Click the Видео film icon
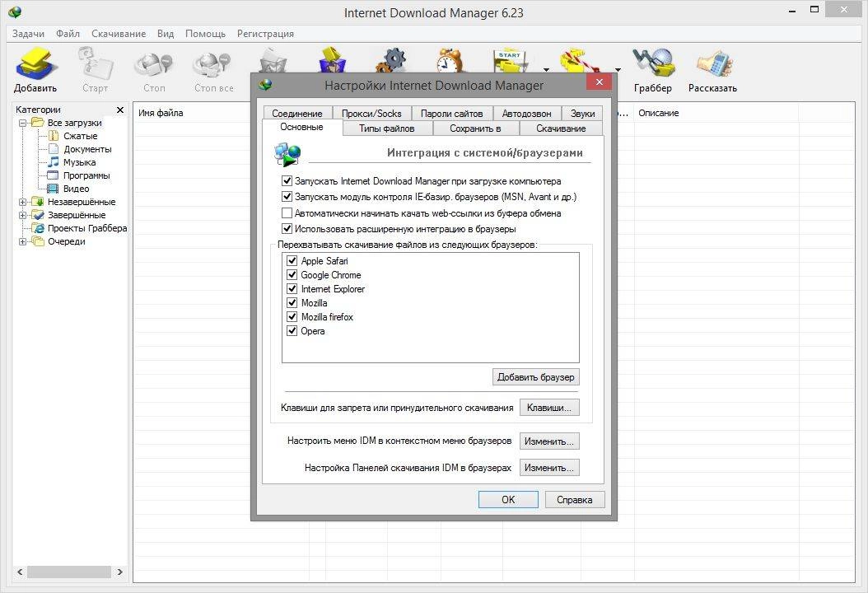The height and width of the screenshot is (593, 868). point(54,189)
